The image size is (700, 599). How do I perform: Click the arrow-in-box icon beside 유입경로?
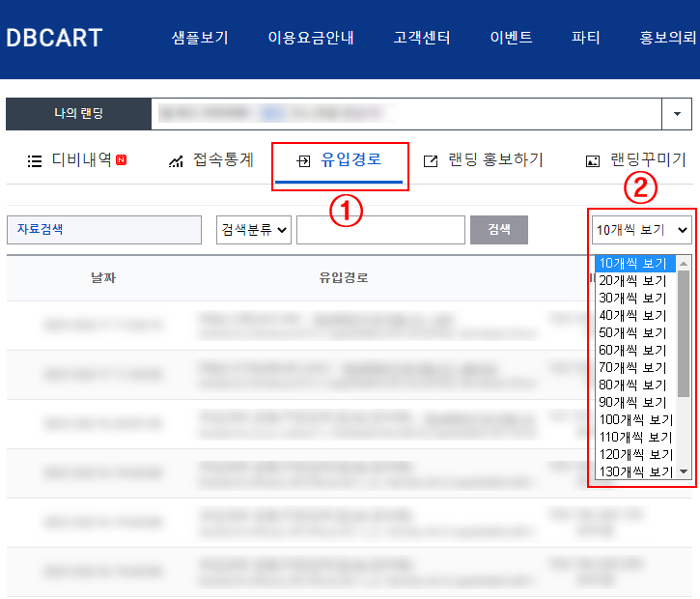tap(302, 161)
